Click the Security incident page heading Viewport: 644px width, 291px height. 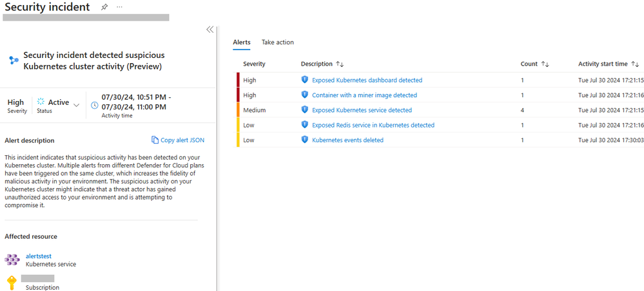(47, 7)
